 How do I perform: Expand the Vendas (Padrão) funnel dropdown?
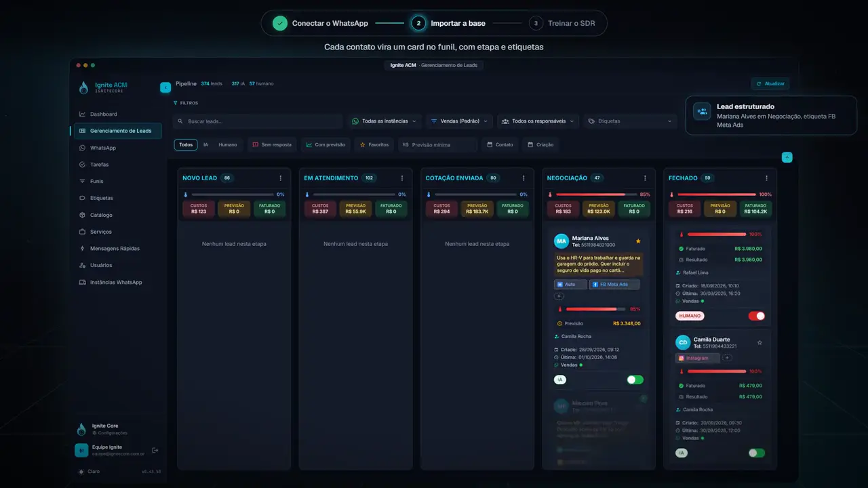click(x=459, y=121)
